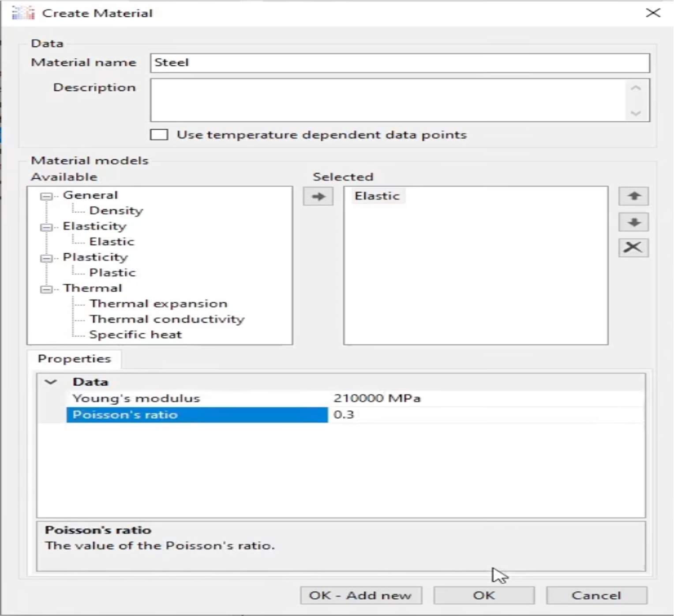
Task: Collapse the Elasticity tree node
Action: 46,227
